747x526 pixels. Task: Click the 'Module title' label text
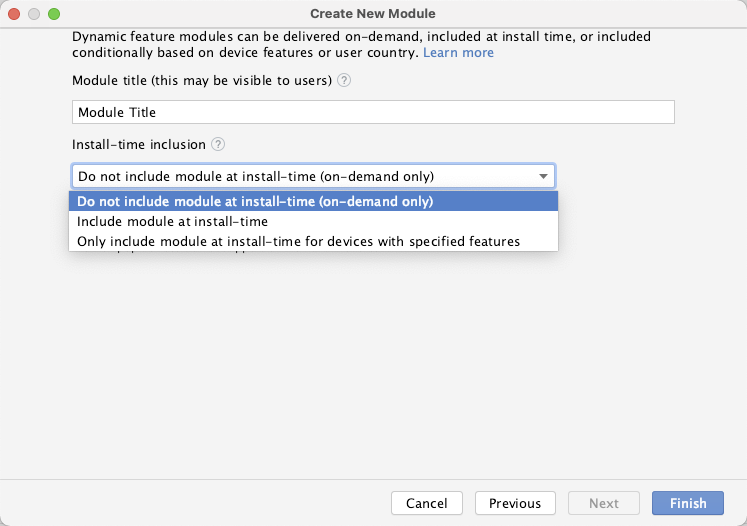201,81
